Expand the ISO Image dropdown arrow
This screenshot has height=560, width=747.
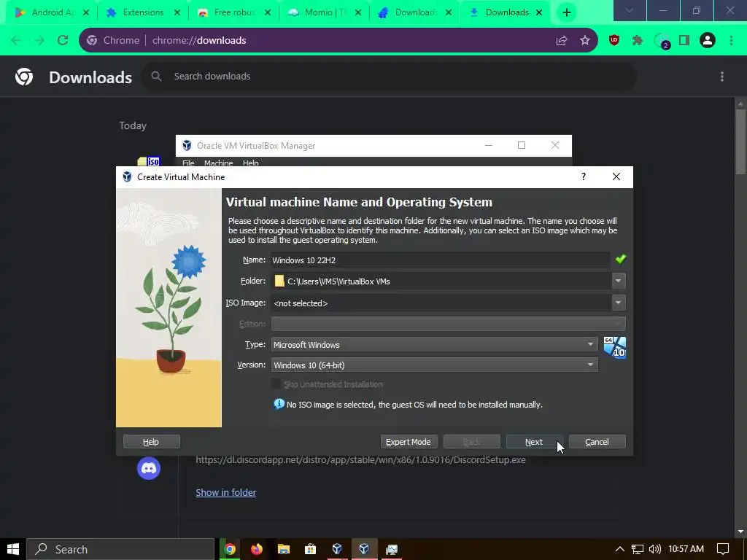pyautogui.click(x=619, y=303)
